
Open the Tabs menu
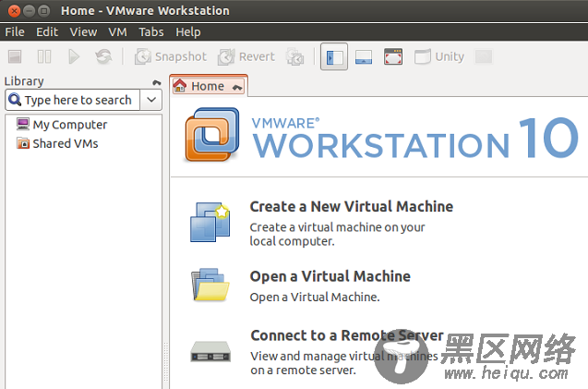(x=151, y=32)
